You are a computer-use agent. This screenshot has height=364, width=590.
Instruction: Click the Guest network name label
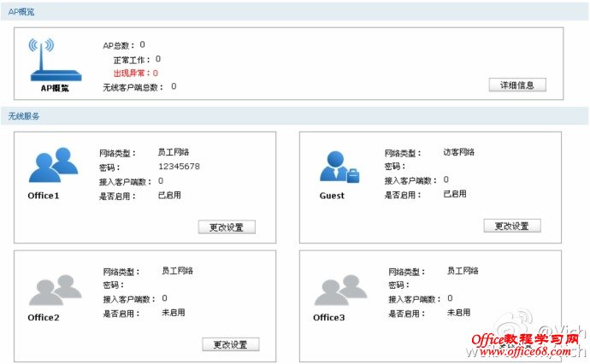(x=332, y=196)
